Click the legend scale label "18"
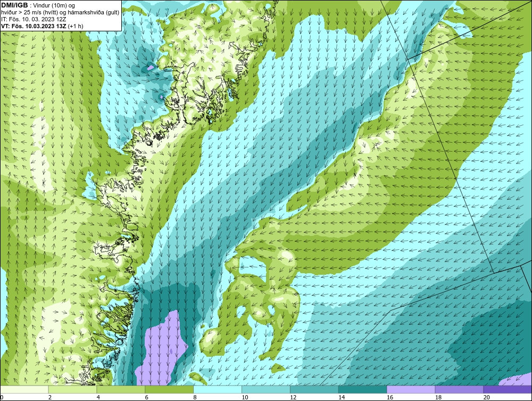532x401 pixels. click(x=438, y=397)
